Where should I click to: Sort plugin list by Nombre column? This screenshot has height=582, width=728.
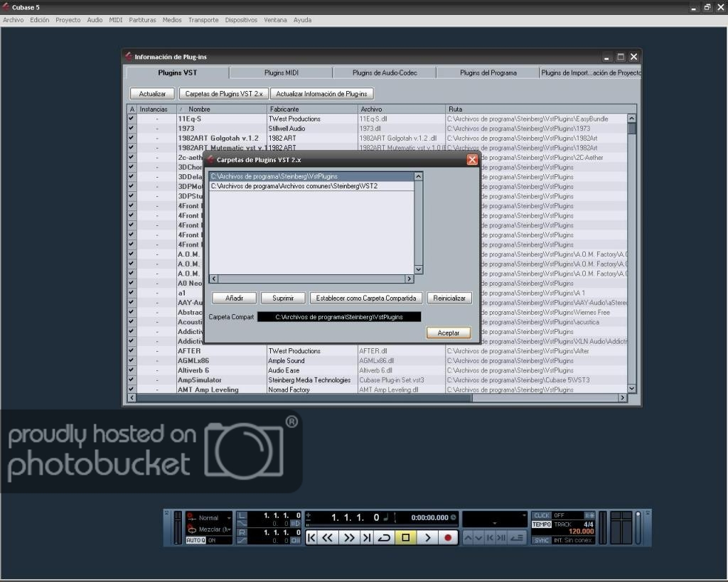(222, 109)
